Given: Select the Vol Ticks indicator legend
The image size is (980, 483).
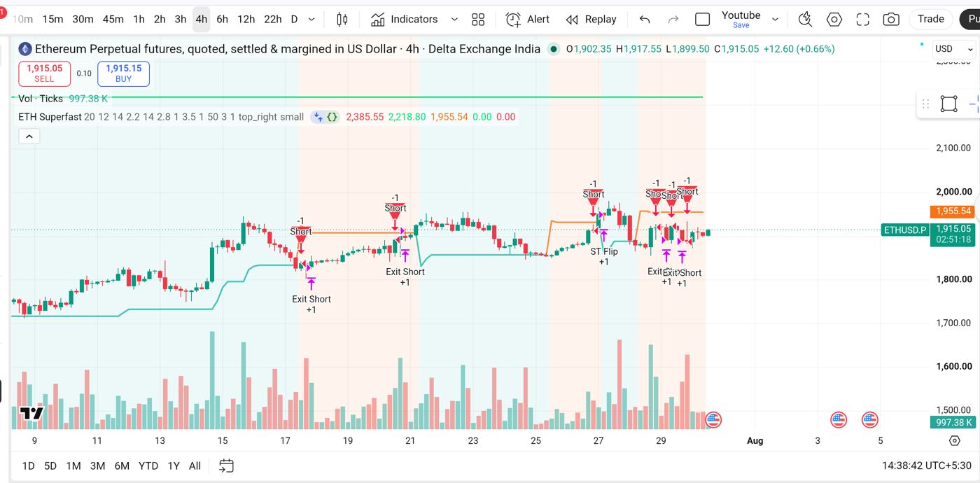Looking at the screenshot, I should point(41,99).
